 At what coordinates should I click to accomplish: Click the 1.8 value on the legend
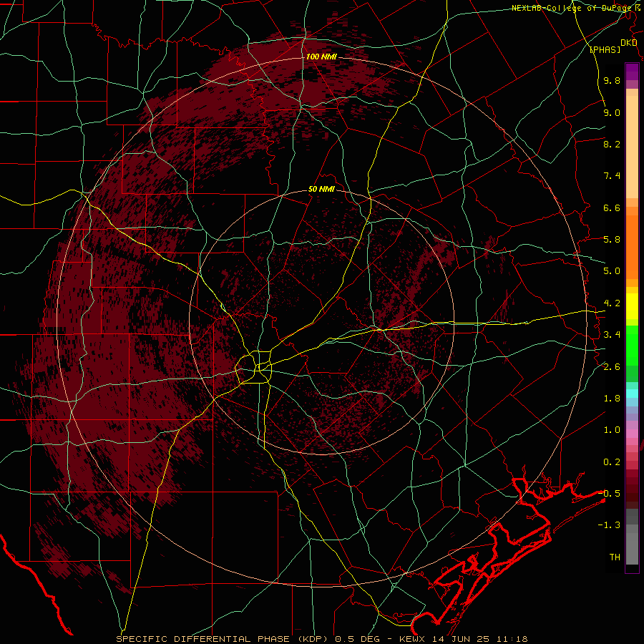(x=612, y=399)
